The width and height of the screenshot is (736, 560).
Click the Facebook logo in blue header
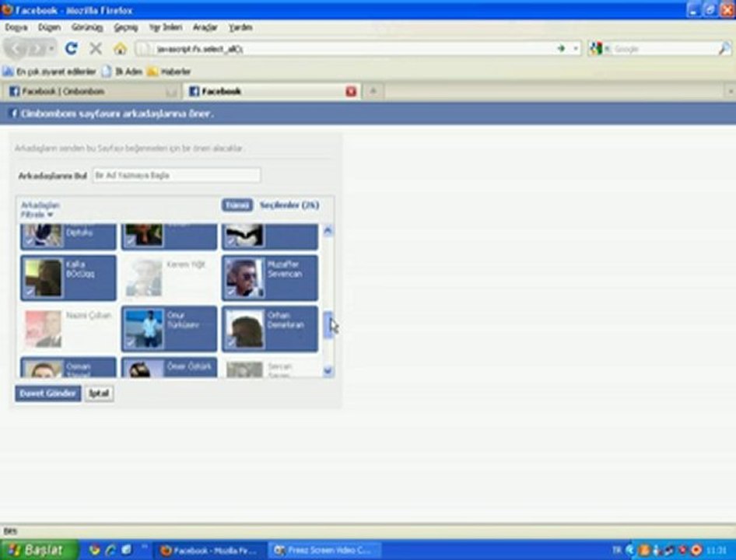[13, 114]
